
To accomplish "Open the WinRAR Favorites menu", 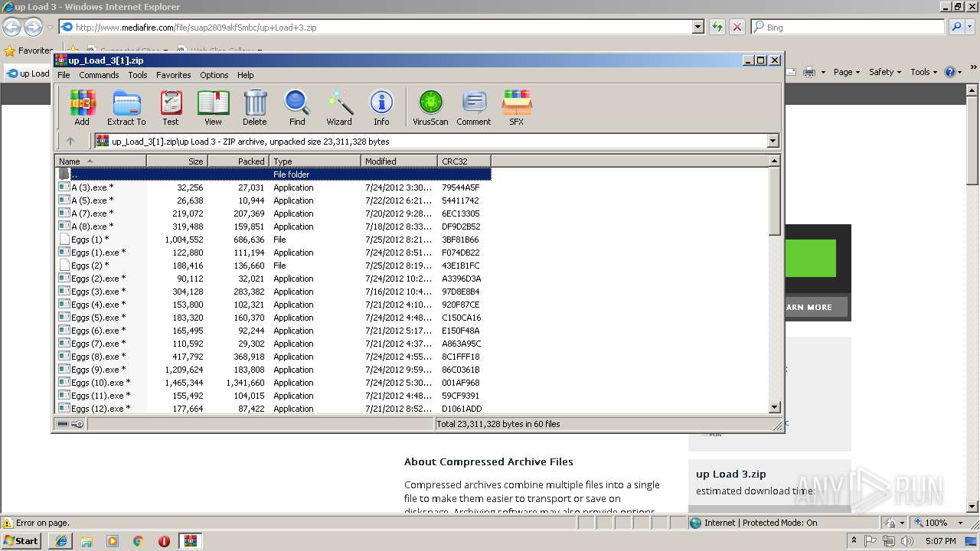I will [x=174, y=75].
